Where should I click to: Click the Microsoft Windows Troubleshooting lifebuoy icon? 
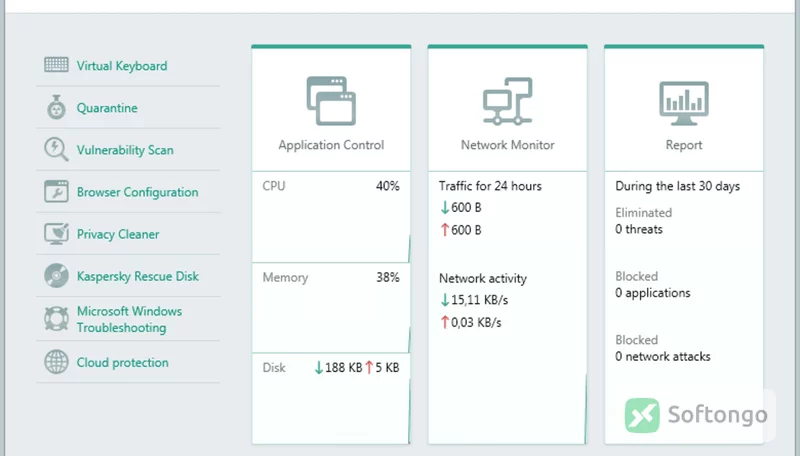pos(56,319)
